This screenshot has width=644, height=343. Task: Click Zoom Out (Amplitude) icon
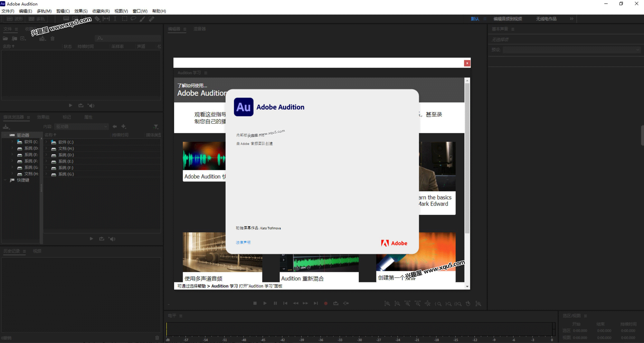click(x=397, y=304)
